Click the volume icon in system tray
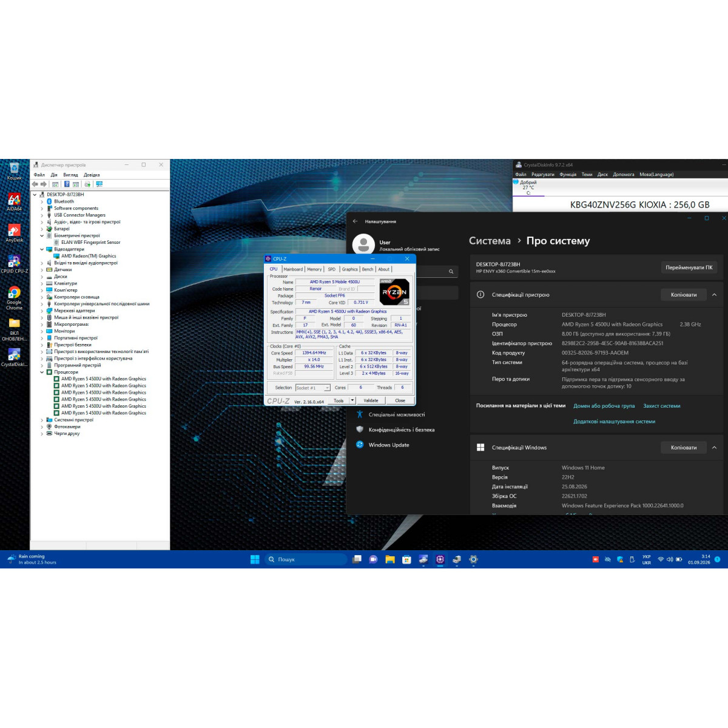Viewport: 728px width, 728px height. (x=670, y=559)
